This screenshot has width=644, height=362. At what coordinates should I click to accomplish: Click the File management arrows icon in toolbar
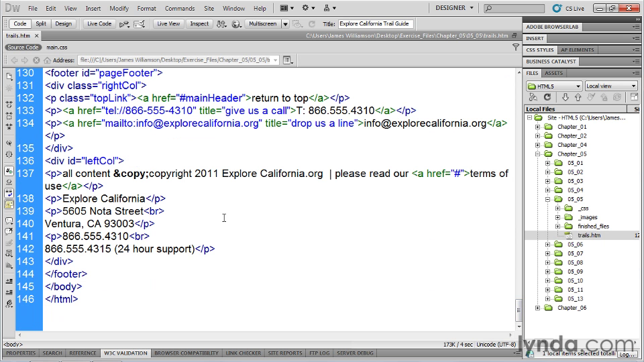pos(222,24)
